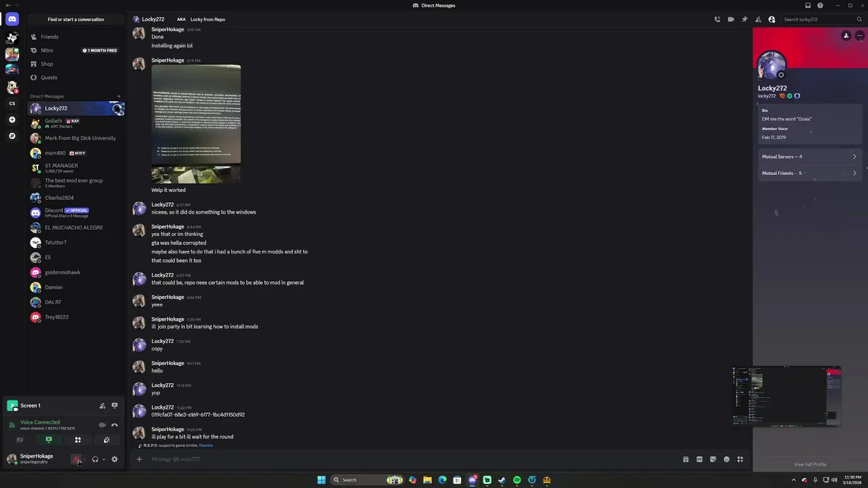Open the GIF picker icon

tap(699, 460)
